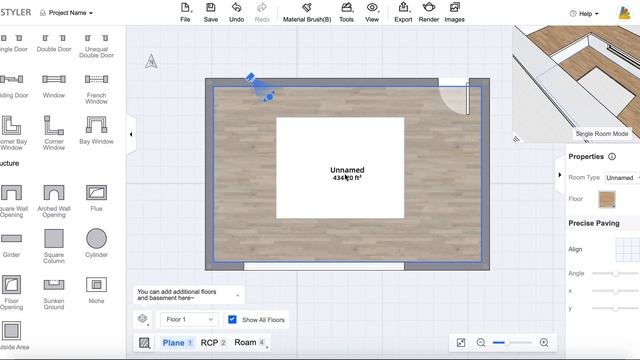Toggle Show All Floors checkbox
This screenshot has width=640, height=360.
pos(232,320)
